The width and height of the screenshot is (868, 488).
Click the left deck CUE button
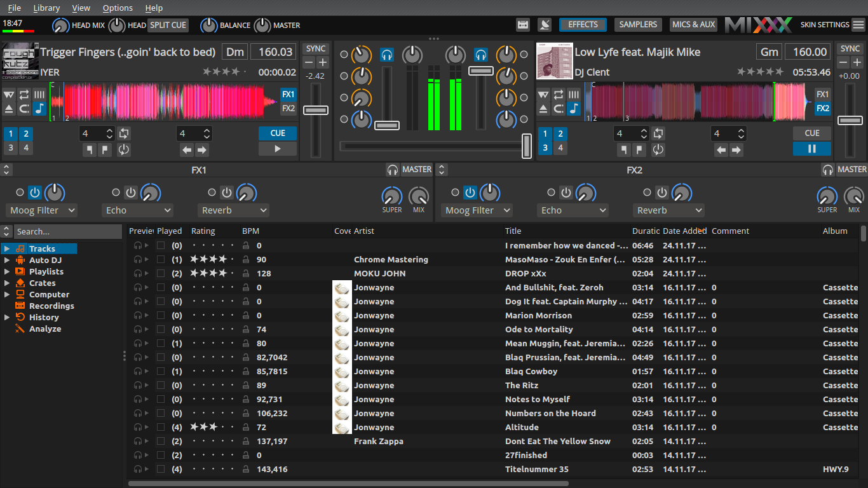click(x=278, y=133)
